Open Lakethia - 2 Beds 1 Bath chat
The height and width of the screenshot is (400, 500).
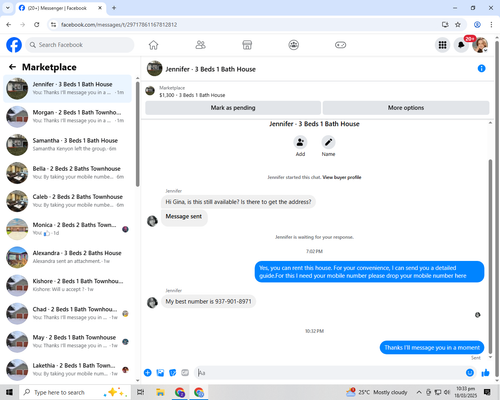coord(68,370)
